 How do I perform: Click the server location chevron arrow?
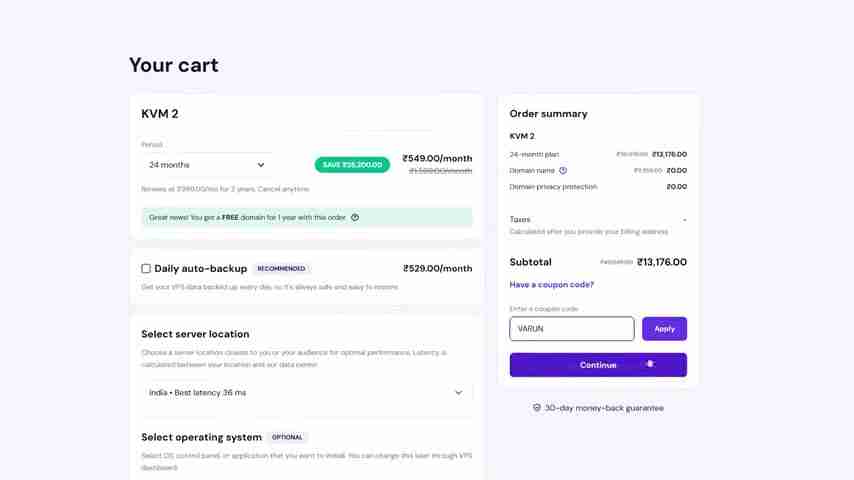458,393
